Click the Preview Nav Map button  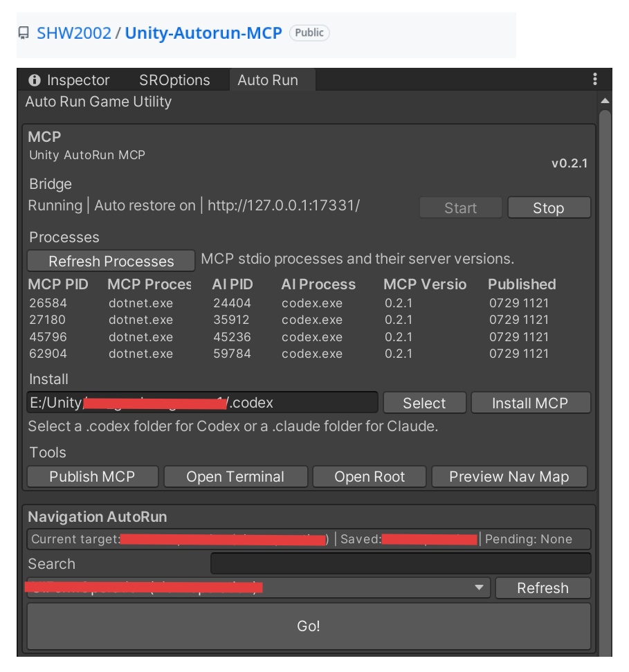pos(509,477)
